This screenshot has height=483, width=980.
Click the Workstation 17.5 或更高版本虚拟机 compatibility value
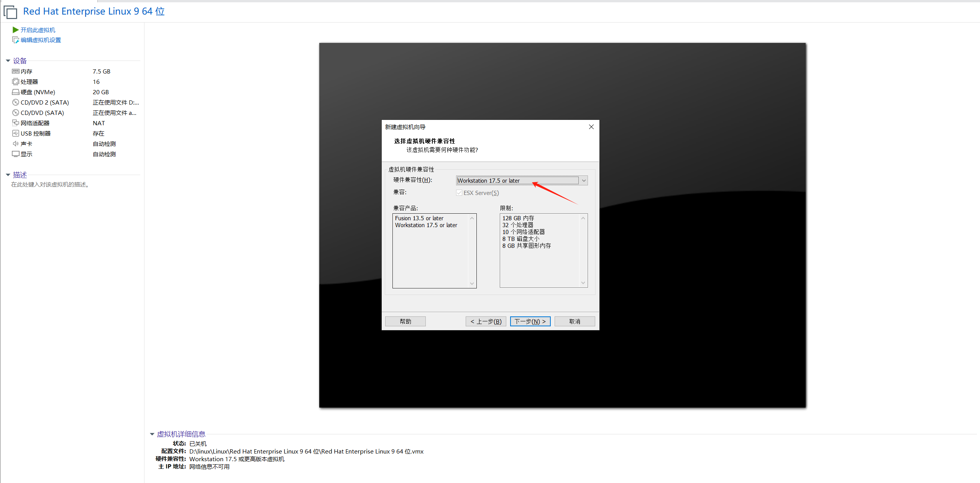point(237,459)
